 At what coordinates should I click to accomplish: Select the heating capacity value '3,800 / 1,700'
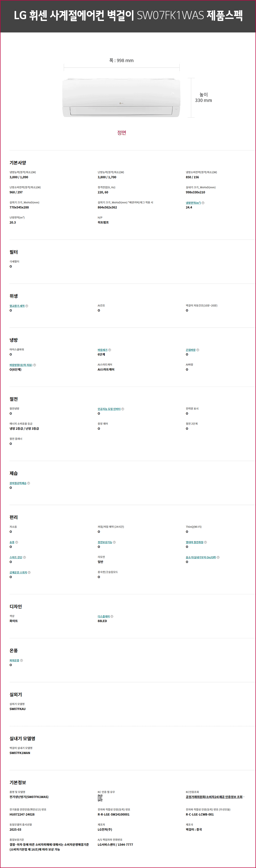(x=107, y=177)
